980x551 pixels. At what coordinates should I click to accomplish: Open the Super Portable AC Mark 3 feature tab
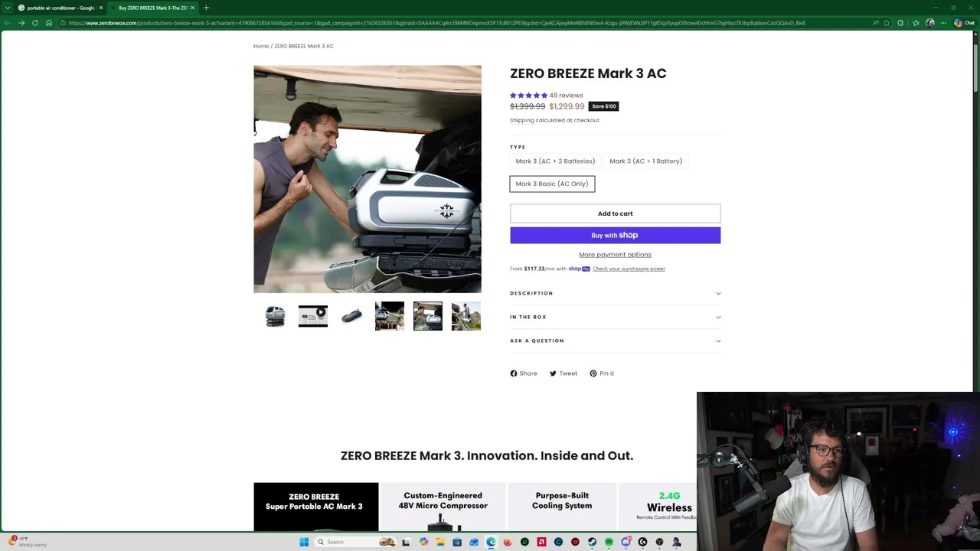coord(316,507)
